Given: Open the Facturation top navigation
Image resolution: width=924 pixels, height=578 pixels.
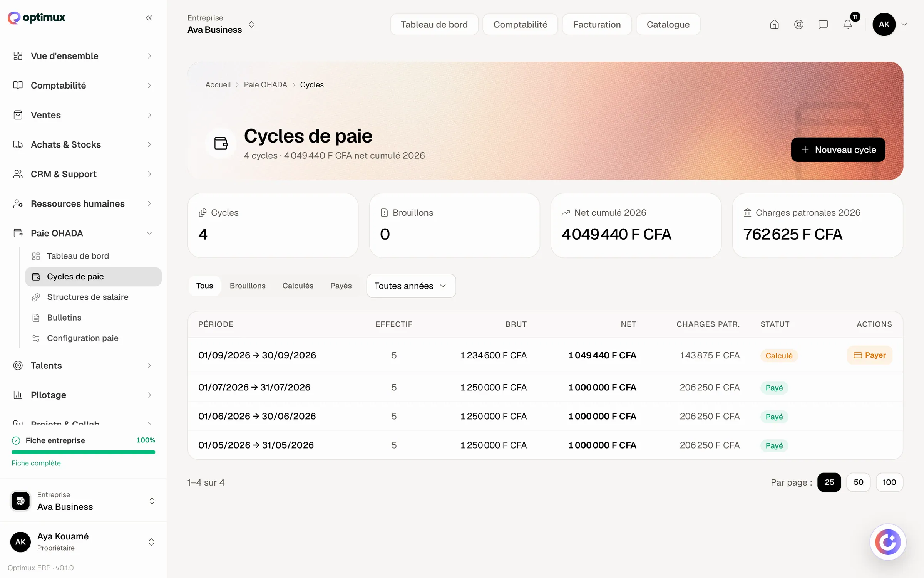Looking at the screenshot, I should (597, 25).
